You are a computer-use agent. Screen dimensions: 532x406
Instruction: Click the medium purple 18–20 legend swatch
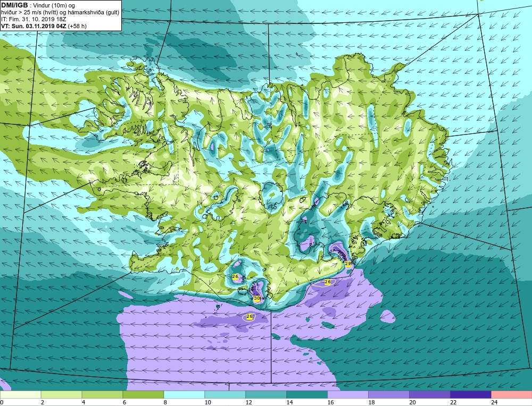click(x=389, y=394)
